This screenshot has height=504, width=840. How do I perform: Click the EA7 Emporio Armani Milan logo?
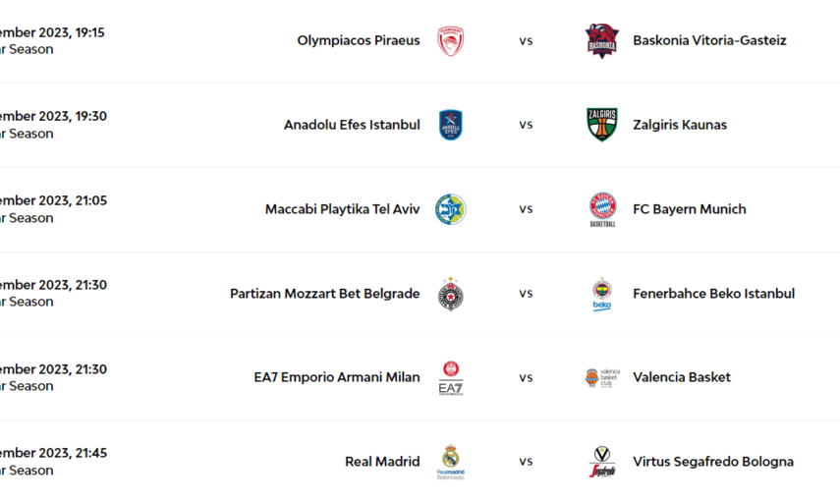[x=451, y=378]
